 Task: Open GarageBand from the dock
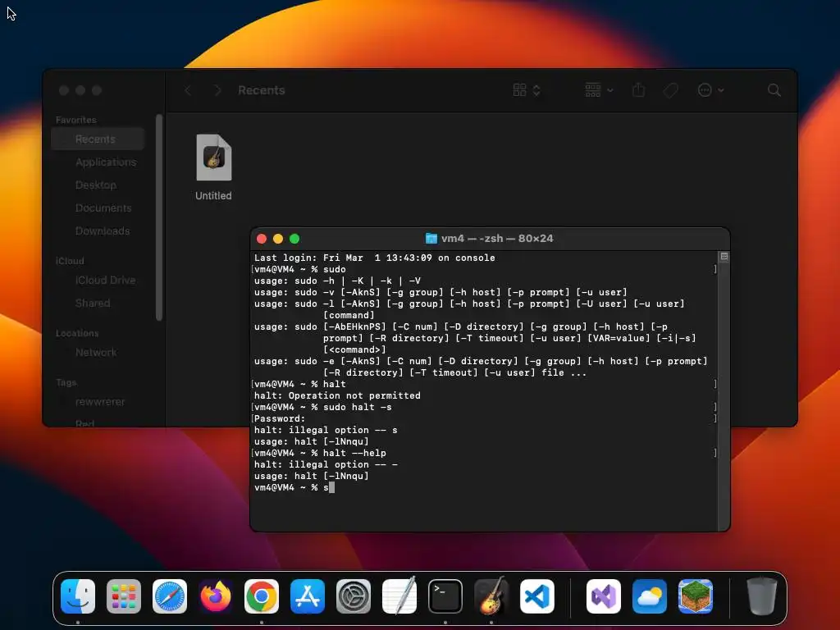tap(491, 596)
